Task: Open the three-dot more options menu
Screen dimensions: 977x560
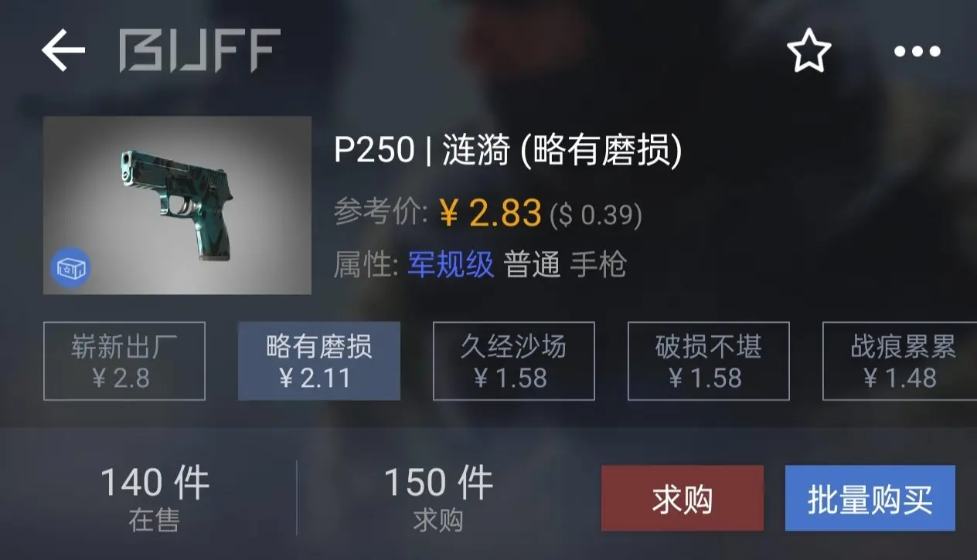Action: pos(917,53)
